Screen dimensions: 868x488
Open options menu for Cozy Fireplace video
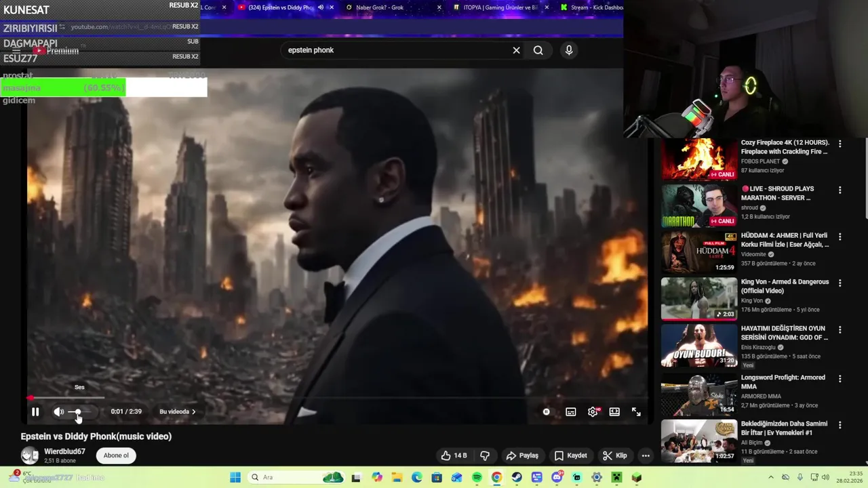pyautogui.click(x=840, y=144)
